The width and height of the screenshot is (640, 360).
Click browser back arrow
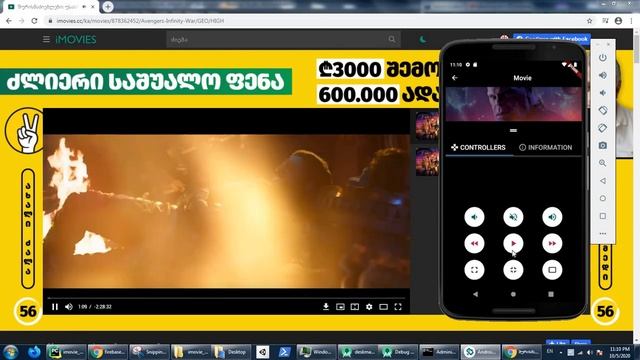[9, 20]
